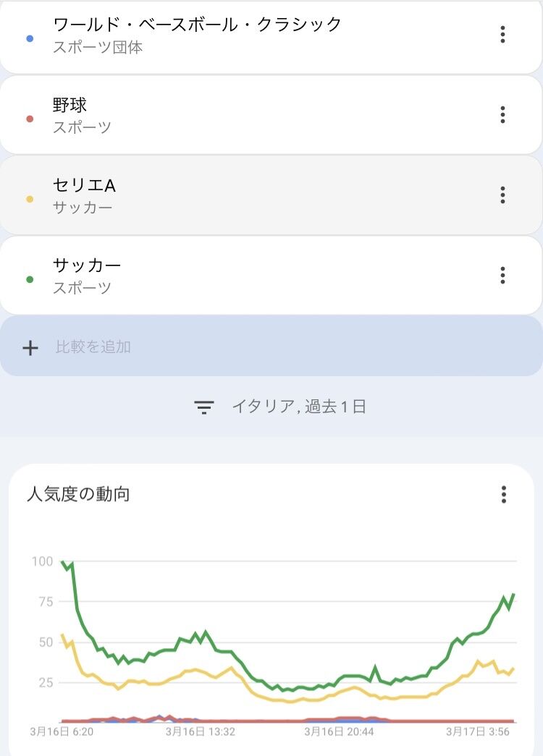Click blue dot of ワールド・ベースボール・クラシック
Viewport: 543px width, 756px height.
coord(30,38)
